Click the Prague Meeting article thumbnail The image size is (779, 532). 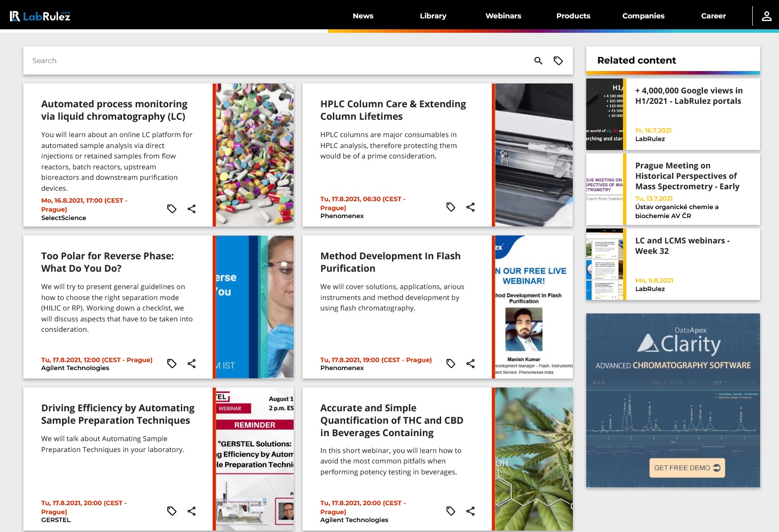(x=605, y=189)
